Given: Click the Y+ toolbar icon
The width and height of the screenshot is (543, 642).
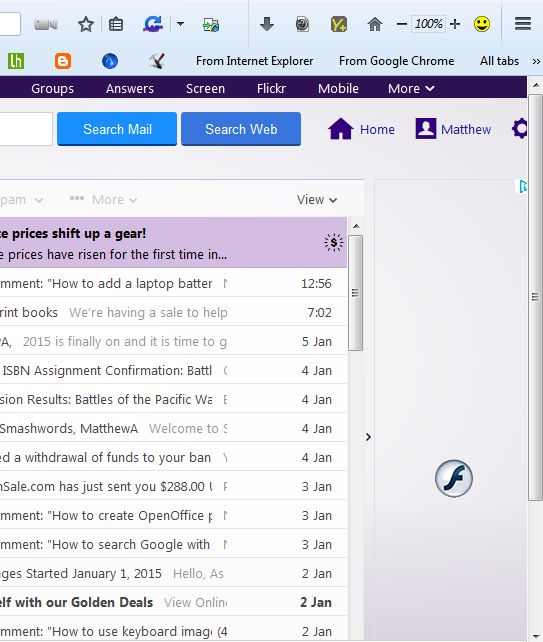Looking at the screenshot, I should click(339, 24).
